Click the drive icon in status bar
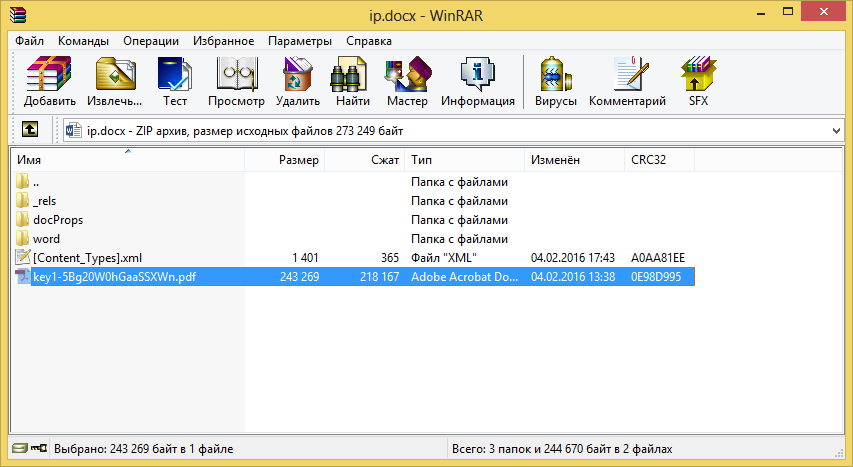 tap(20, 448)
